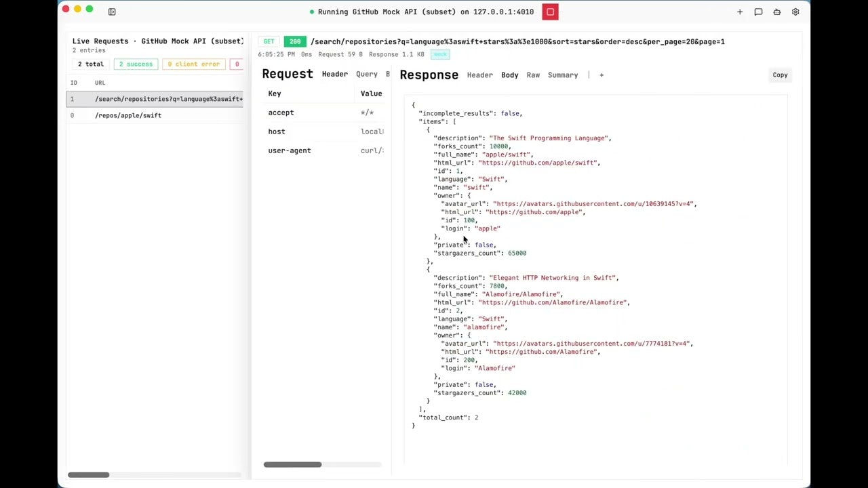Image resolution: width=868 pixels, height=488 pixels.
Task: Switch to Response Raw tab
Action: tap(533, 75)
